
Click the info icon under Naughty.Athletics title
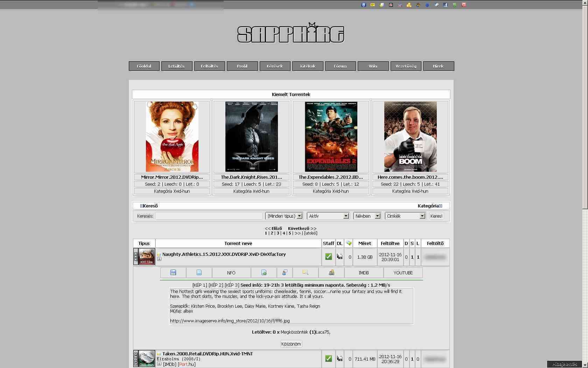click(159, 259)
